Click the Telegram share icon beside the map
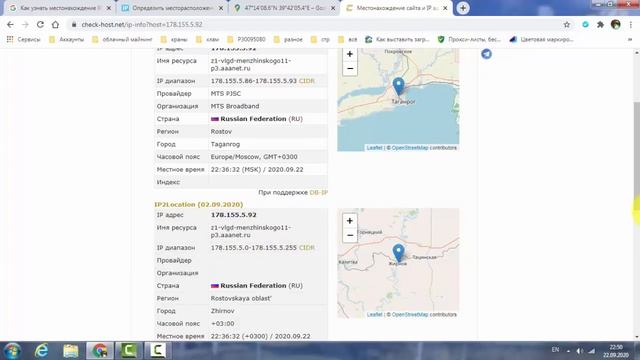This screenshot has height=360, width=640. coord(486,54)
